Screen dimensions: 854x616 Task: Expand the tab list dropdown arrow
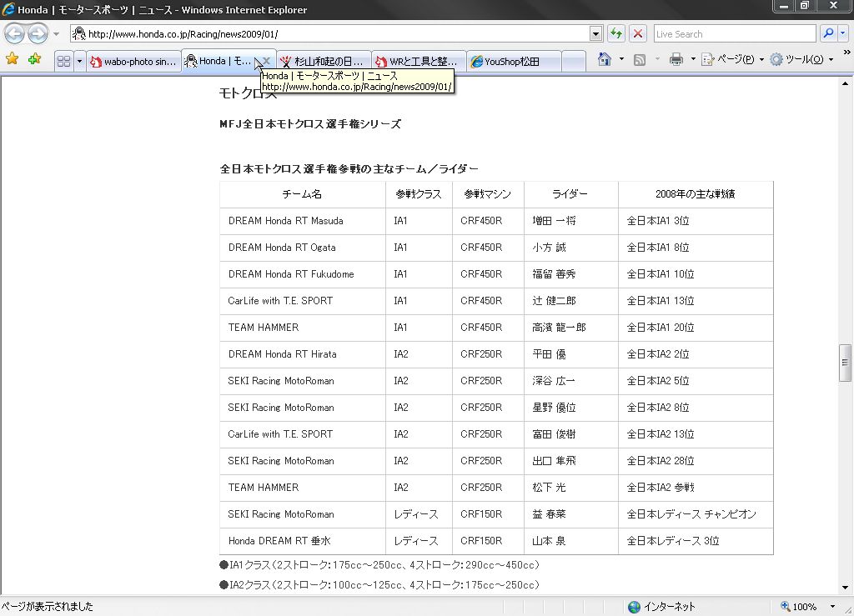(x=79, y=61)
